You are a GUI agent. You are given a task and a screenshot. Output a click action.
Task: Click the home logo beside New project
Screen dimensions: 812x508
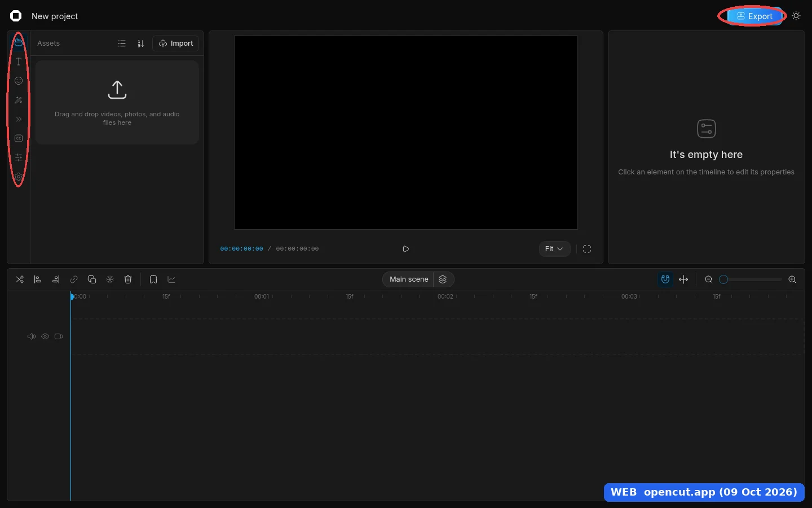point(16,16)
